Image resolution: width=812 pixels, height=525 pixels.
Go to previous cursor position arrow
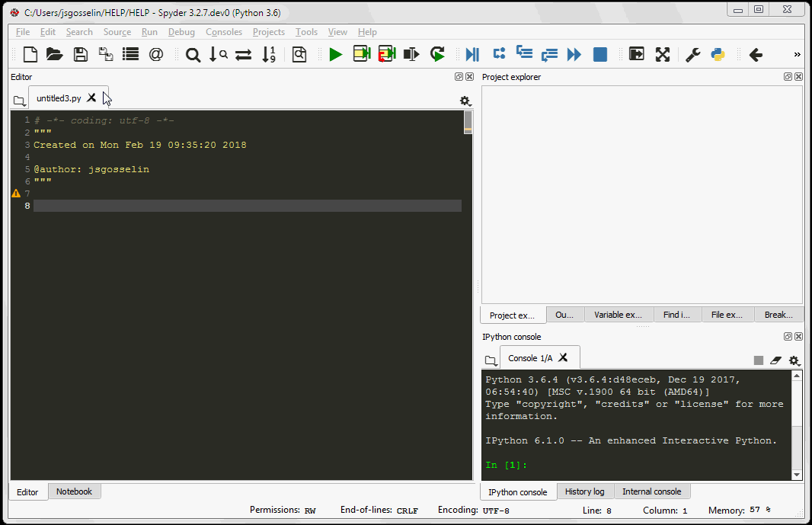756,54
